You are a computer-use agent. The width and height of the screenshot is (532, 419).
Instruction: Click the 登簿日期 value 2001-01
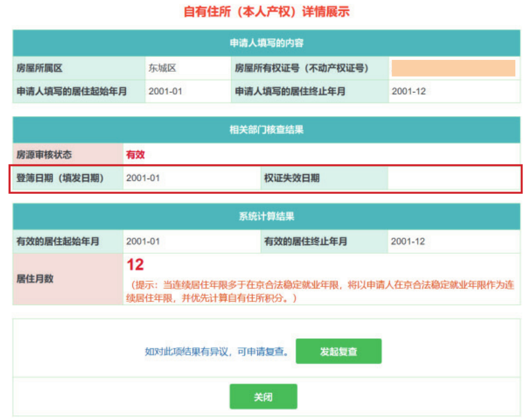tap(143, 178)
